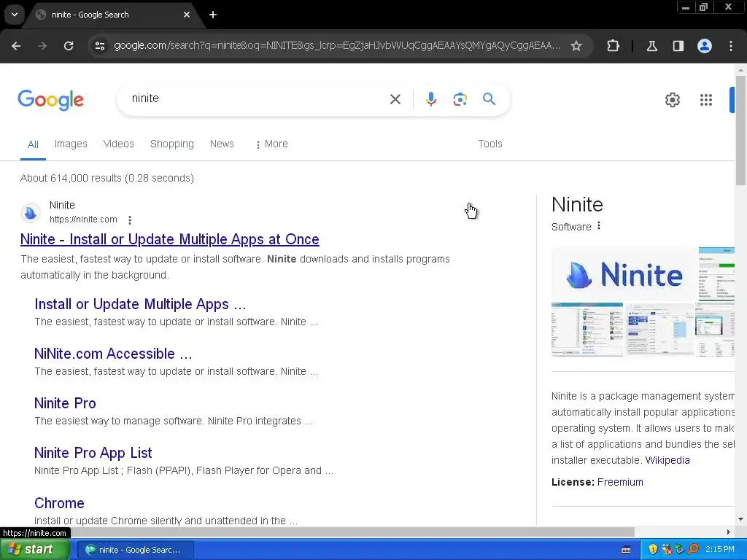Open Chrome Labs flask icon

pyautogui.click(x=651, y=46)
